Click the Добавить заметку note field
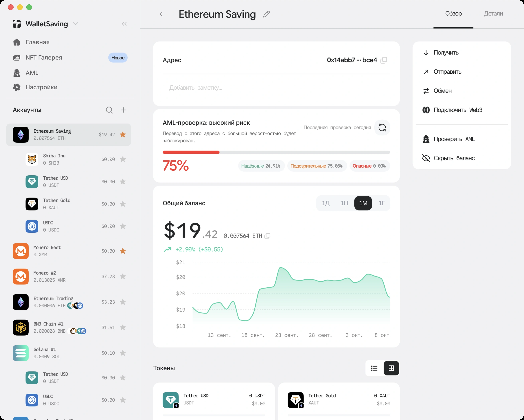 tap(276, 88)
